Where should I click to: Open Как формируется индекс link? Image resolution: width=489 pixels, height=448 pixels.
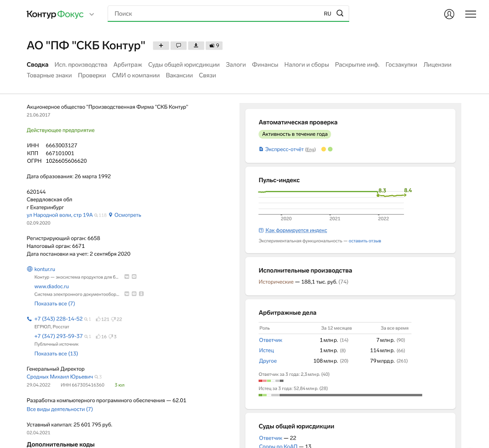click(x=296, y=230)
